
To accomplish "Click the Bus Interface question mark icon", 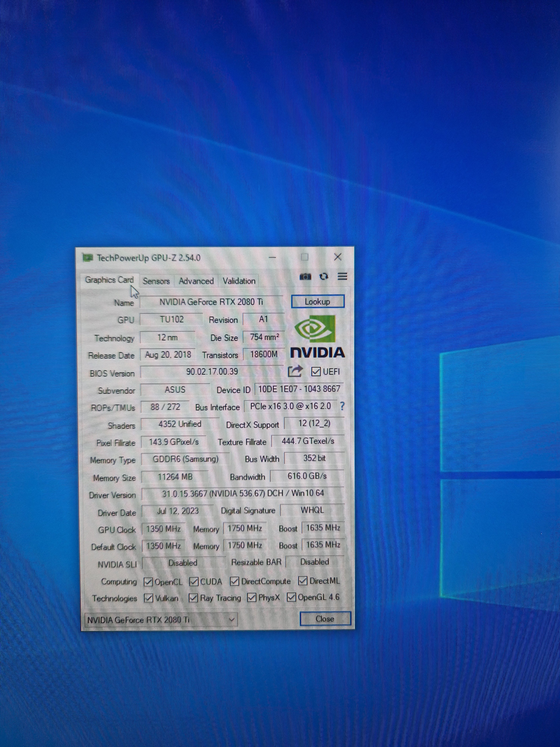I will [x=342, y=406].
